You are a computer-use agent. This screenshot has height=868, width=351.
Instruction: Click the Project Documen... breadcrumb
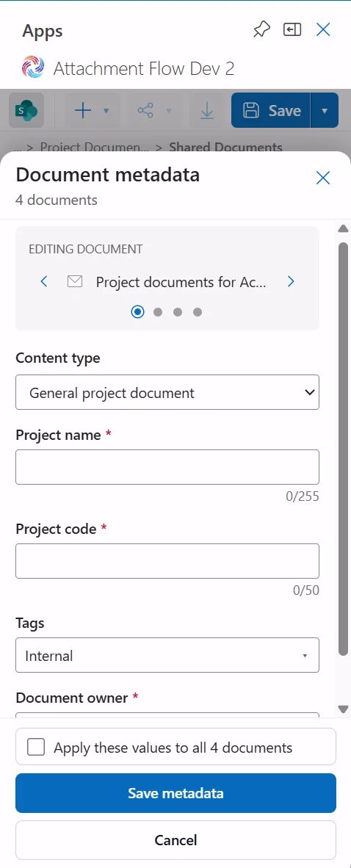click(x=95, y=148)
